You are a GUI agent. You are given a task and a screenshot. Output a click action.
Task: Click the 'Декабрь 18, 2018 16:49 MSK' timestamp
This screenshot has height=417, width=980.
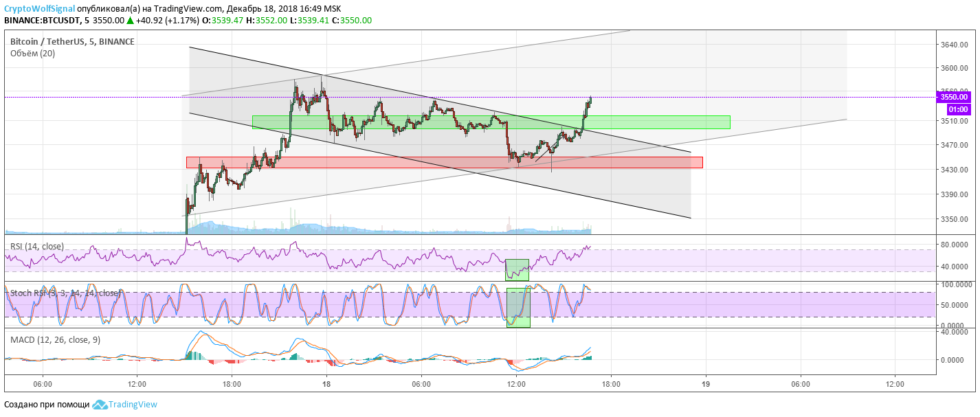pos(285,8)
